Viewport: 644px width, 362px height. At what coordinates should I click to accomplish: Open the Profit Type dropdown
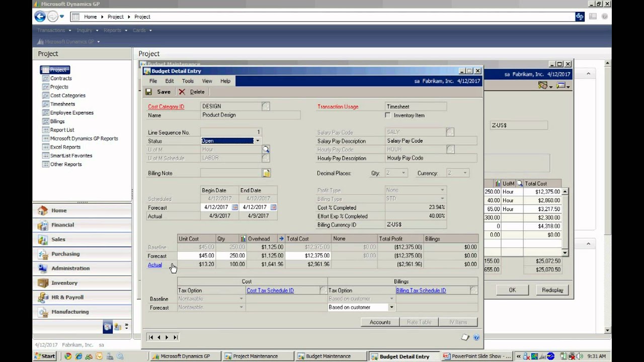[442, 190]
